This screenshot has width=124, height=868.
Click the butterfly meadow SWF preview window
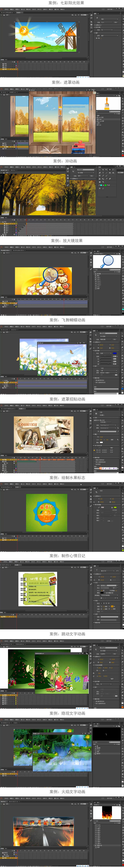click(62, 359)
